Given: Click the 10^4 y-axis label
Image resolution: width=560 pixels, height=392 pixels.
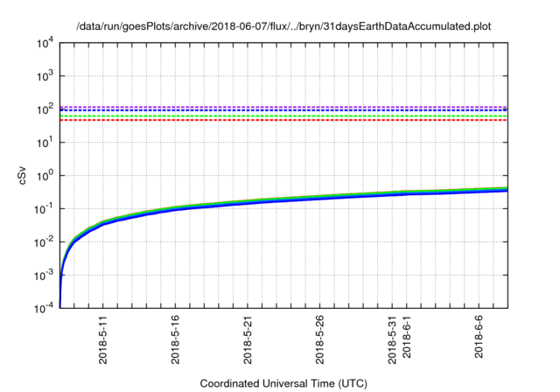Looking at the screenshot, I should pos(45,44).
